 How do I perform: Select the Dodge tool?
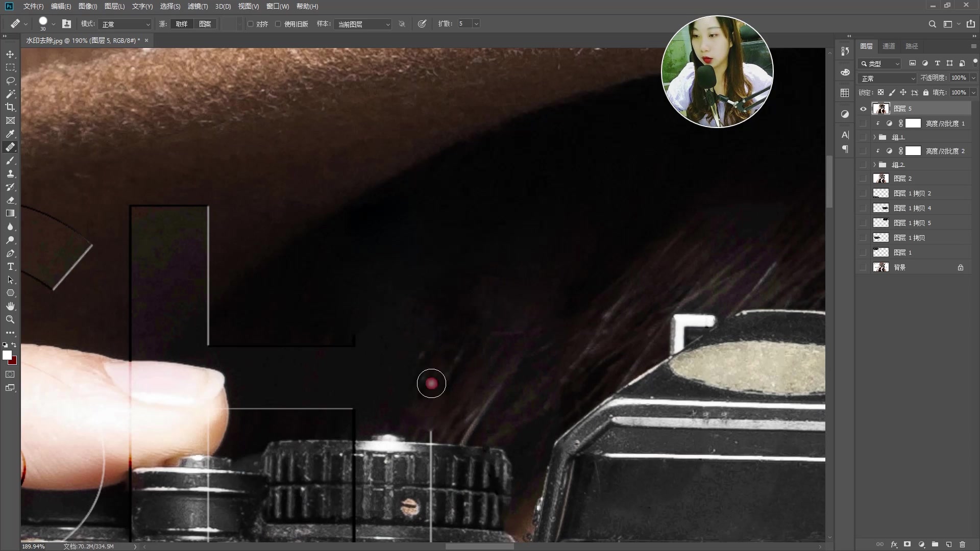tap(10, 240)
